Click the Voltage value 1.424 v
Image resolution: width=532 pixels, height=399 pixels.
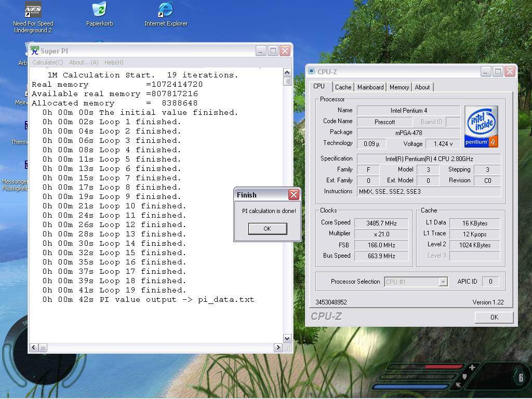(443, 144)
